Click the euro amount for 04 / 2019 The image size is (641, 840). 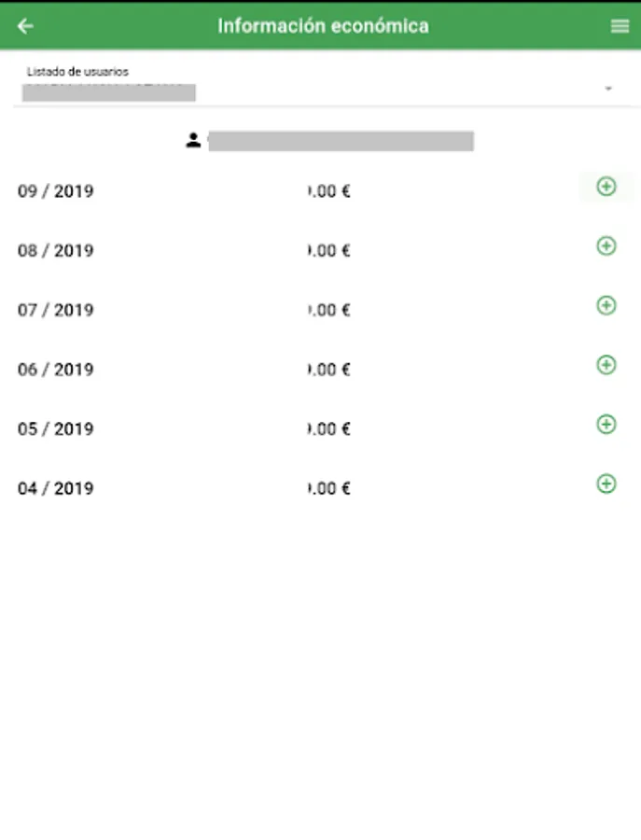[328, 488]
